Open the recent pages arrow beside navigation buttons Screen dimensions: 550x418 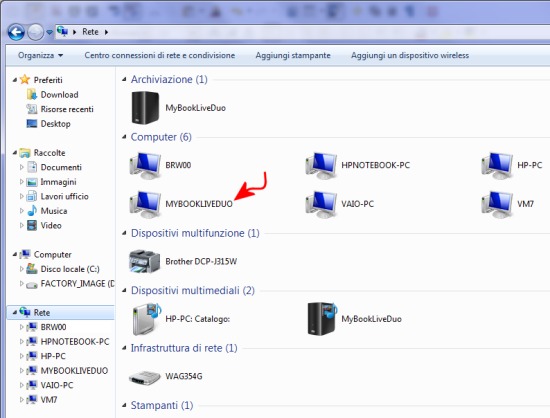coord(49,32)
